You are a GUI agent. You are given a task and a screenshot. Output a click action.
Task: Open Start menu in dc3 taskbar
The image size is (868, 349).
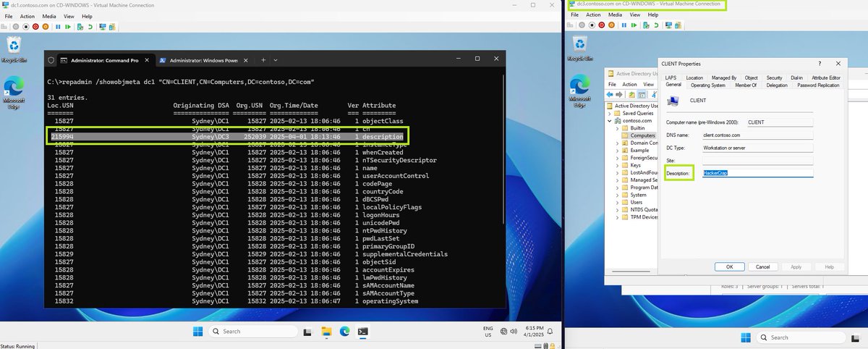click(746, 337)
